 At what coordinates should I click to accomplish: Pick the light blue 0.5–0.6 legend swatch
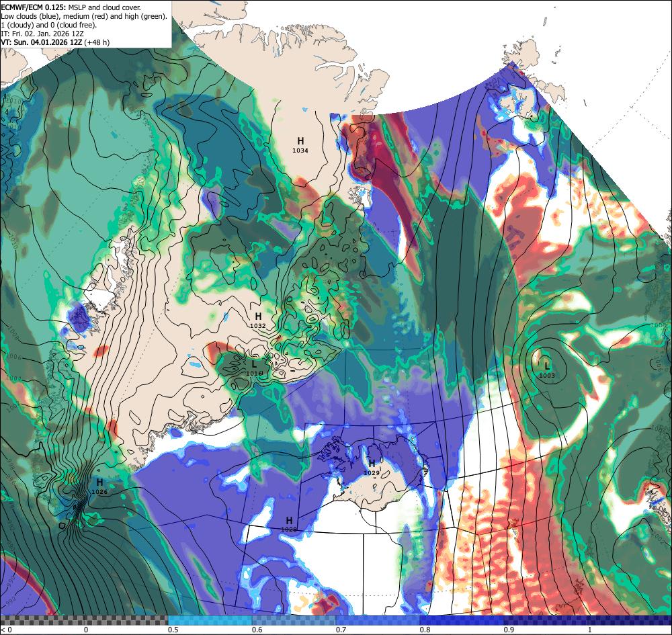click(210, 620)
